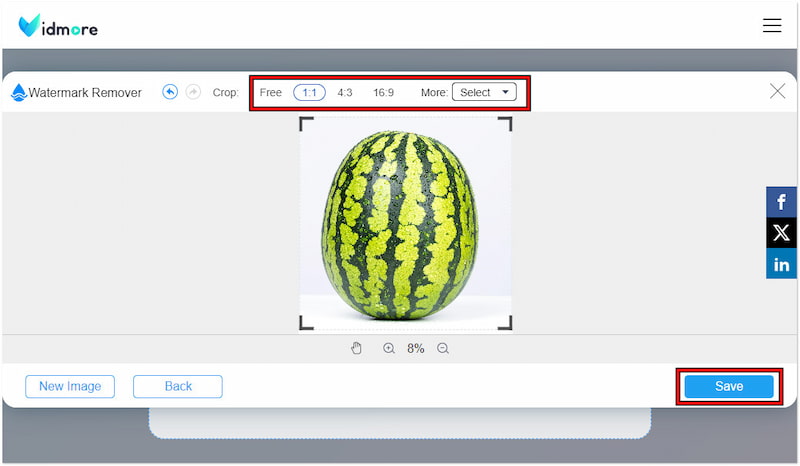
Task: Open the hamburger menu at top right
Action: tap(772, 26)
